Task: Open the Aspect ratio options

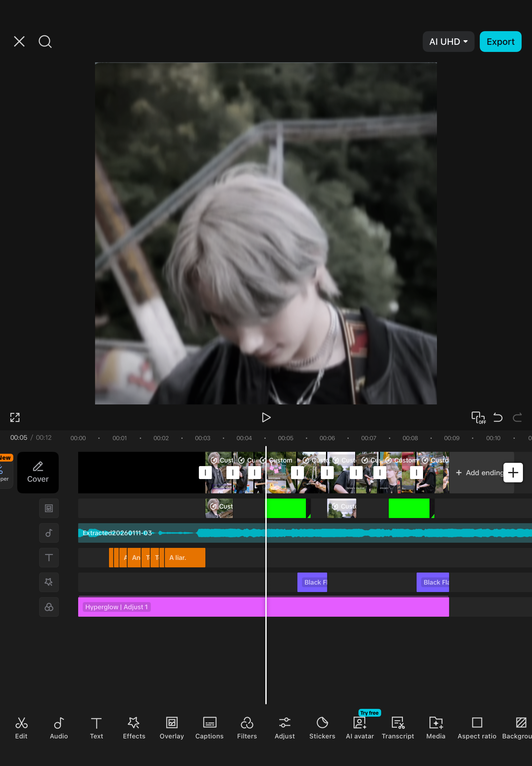Action: click(x=477, y=728)
